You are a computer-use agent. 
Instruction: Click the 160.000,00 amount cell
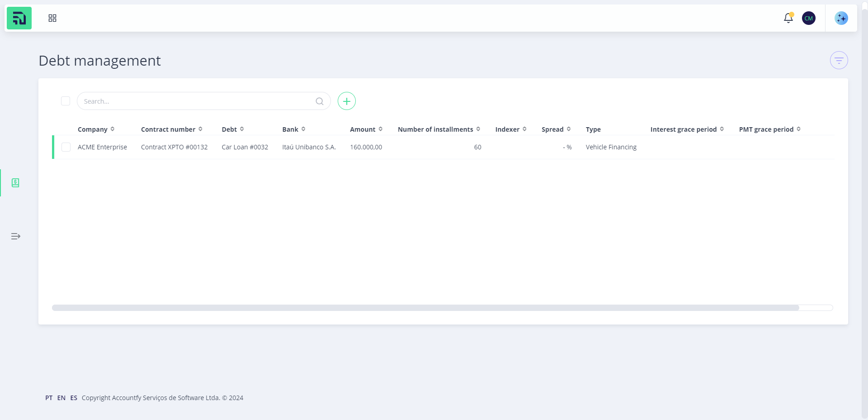(366, 147)
